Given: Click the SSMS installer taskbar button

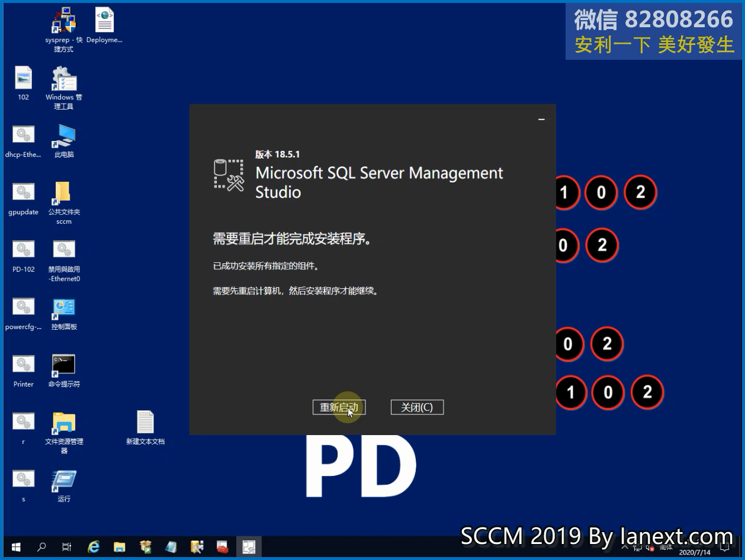Looking at the screenshot, I should (x=249, y=547).
